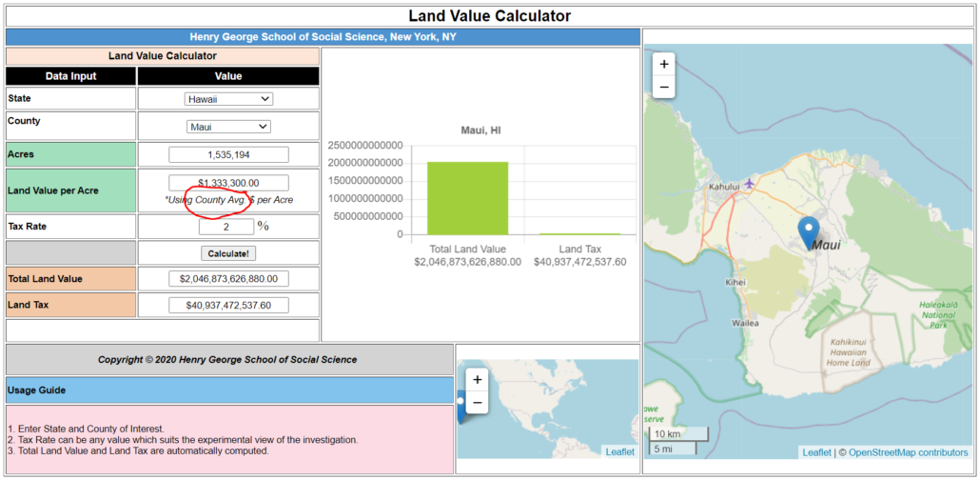Open the OpenStreetMap contributors link
This screenshot has width=980, height=480.
pos(908,453)
